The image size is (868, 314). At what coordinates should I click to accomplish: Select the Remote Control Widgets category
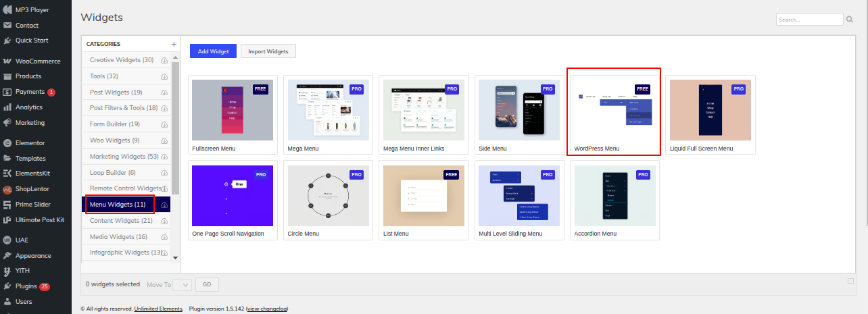coord(126,188)
